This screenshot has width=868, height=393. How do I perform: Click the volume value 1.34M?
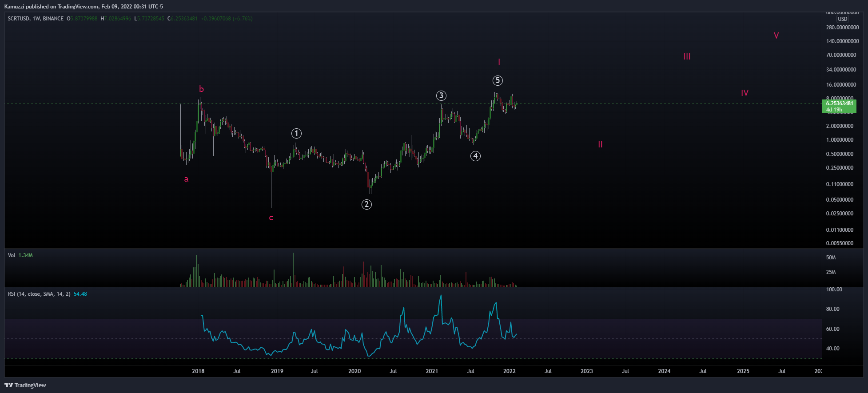pos(26,255)
